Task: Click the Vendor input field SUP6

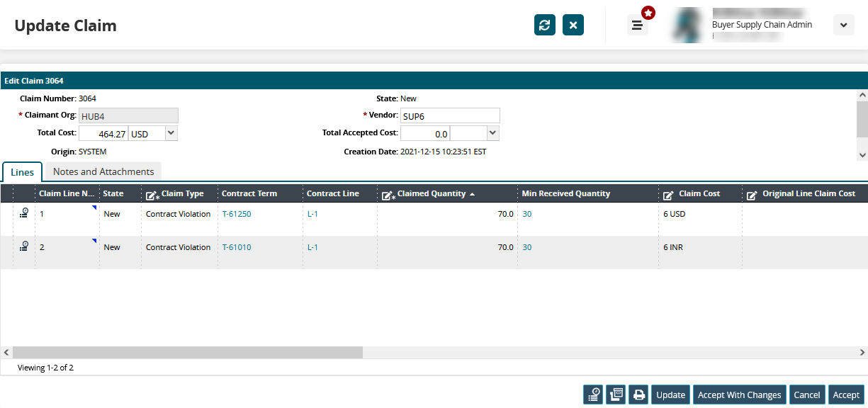Action: click(450, 115)
